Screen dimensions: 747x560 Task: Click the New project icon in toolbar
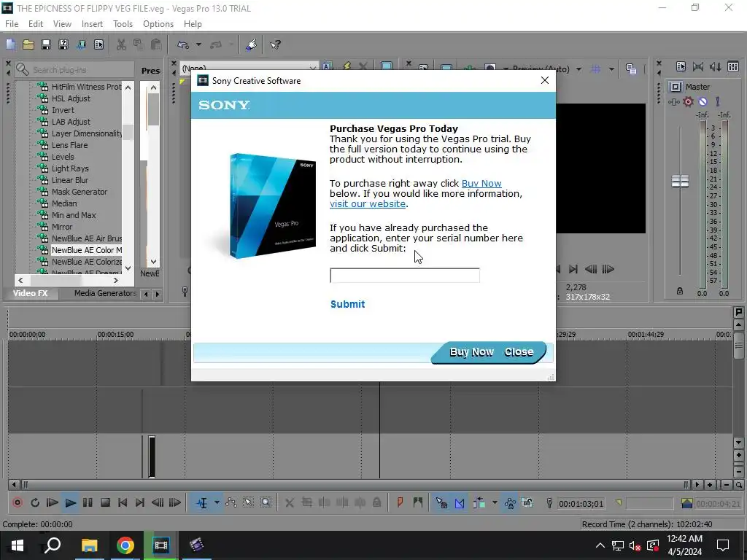[x=10, y=44]
